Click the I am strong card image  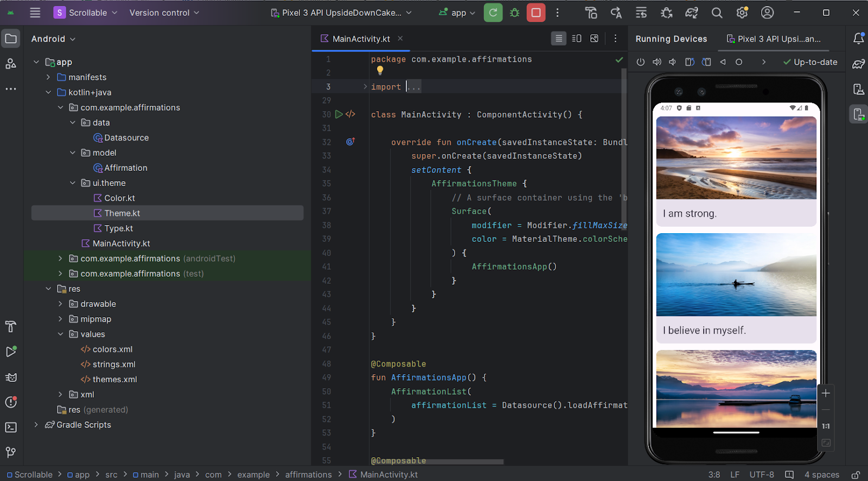(x=736, y=158)
